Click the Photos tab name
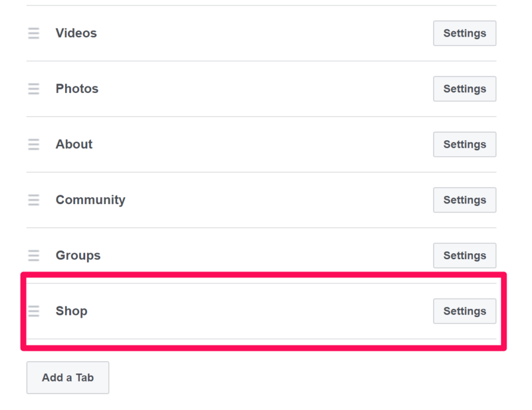This screenshot has height=410, width=532. tap(77, 89)
